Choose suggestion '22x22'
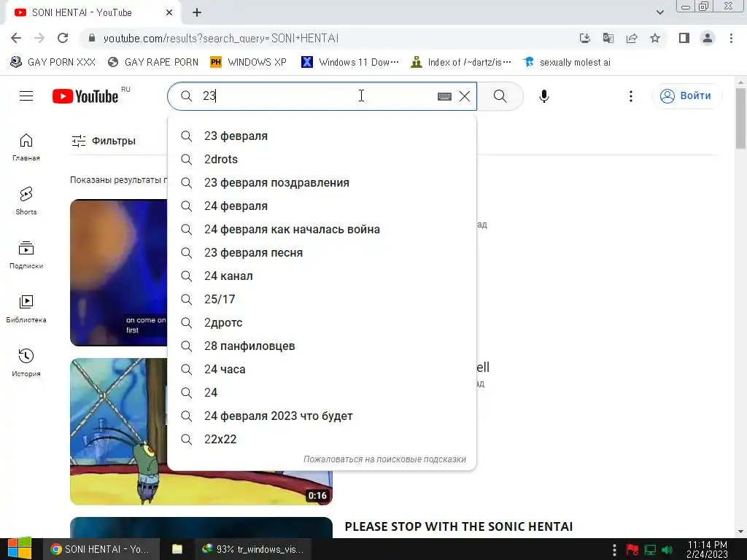Image resolution: width=747 pixels, height=560 pixels. point(322,440)
